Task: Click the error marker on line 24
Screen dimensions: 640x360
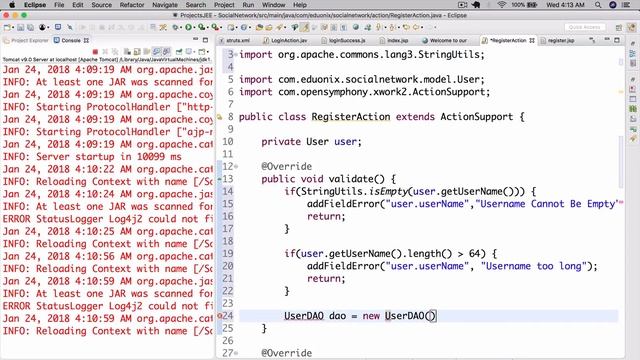Action: pos(220,316)
